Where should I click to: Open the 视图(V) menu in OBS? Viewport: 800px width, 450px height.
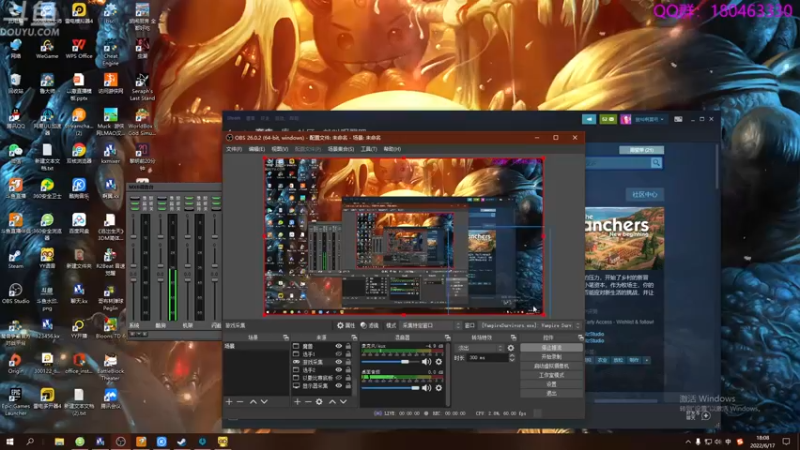[x=279, y=149]
